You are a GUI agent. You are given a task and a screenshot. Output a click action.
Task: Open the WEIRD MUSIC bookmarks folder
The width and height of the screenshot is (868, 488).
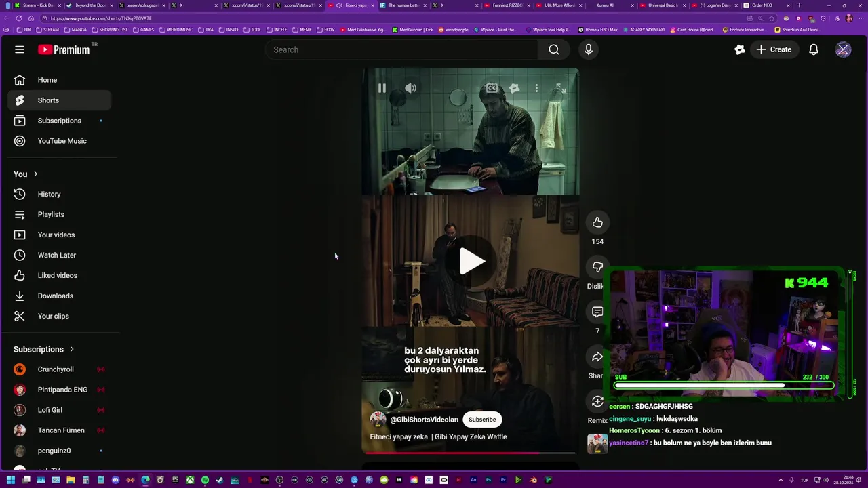click(x=176, y=30)
